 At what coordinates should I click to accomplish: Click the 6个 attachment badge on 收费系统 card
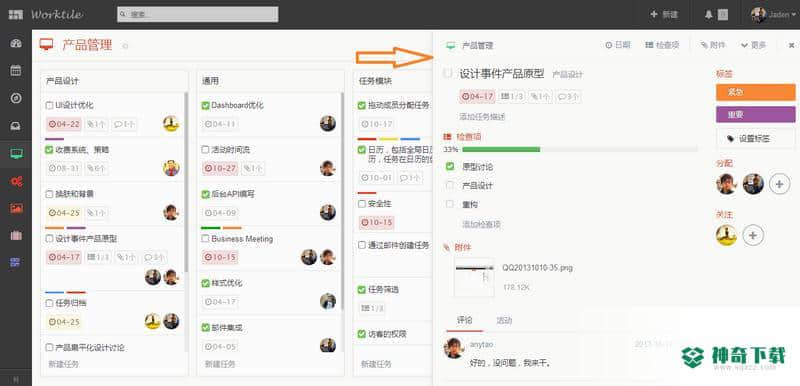97,168
